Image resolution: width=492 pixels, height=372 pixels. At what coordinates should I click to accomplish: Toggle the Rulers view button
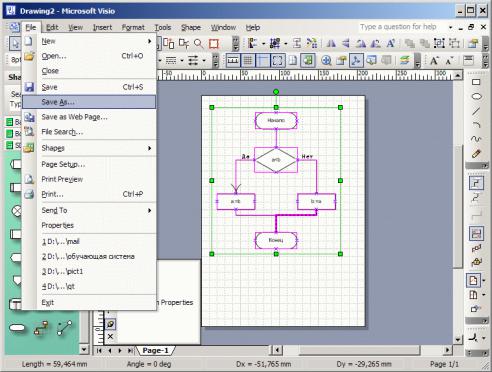pos(233,61)
